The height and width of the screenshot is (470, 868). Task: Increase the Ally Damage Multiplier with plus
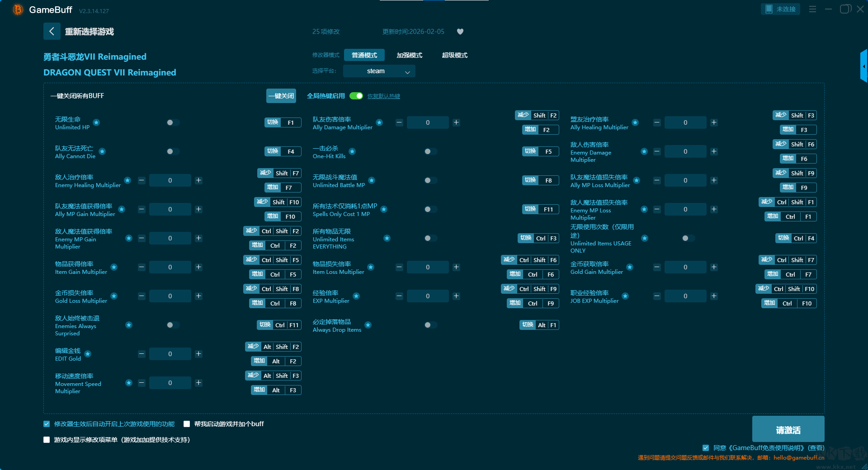point(456,122)
